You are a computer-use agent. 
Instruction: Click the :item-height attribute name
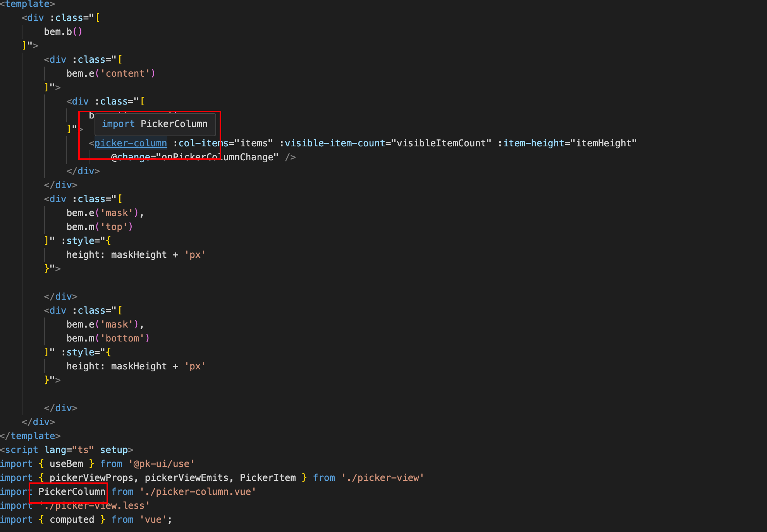point(531,143)
